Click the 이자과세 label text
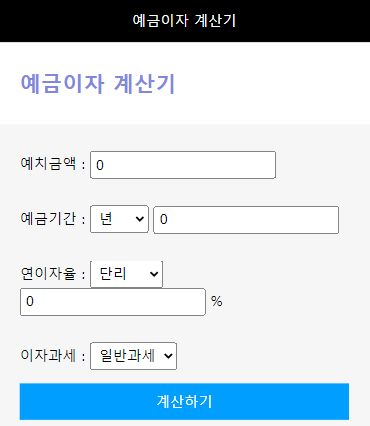 (x=49, y=356)
